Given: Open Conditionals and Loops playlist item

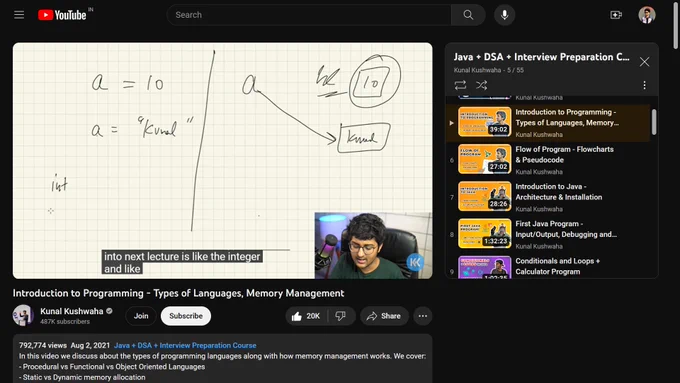Looking at the screenshot, I should point(548,266).
